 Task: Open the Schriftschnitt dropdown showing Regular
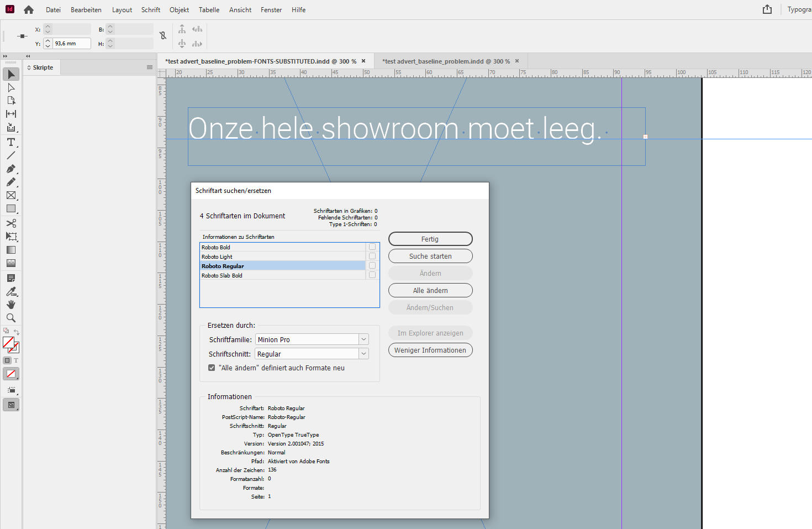click(x=363, y=353)
